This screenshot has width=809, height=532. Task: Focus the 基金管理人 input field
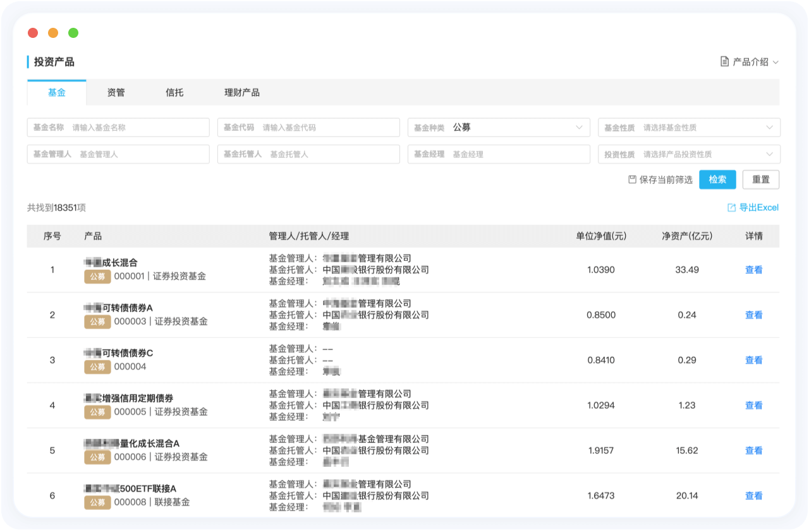118,154
